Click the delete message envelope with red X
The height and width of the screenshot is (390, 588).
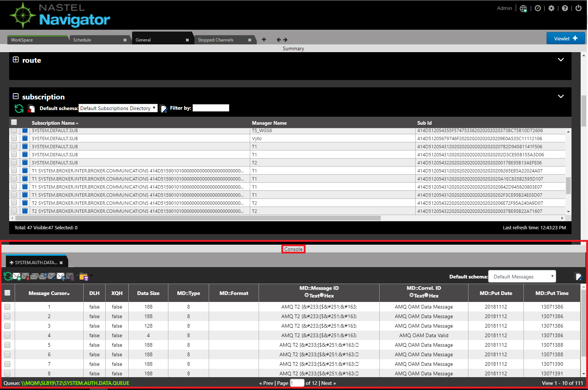[x=26, y=277]
